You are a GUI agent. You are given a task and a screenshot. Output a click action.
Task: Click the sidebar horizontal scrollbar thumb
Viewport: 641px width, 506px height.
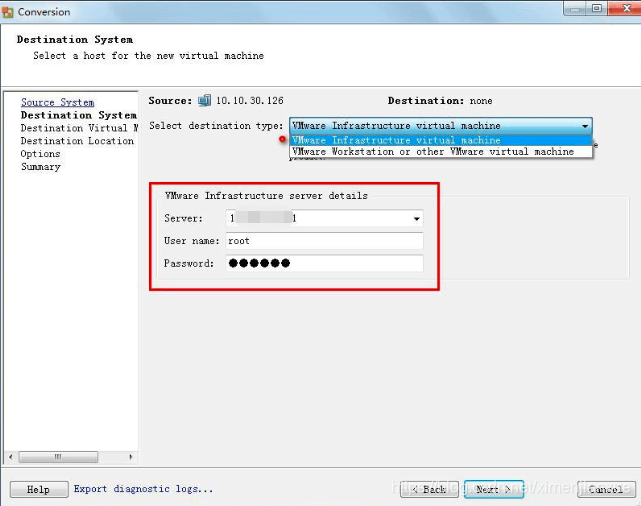pos(58,457)
